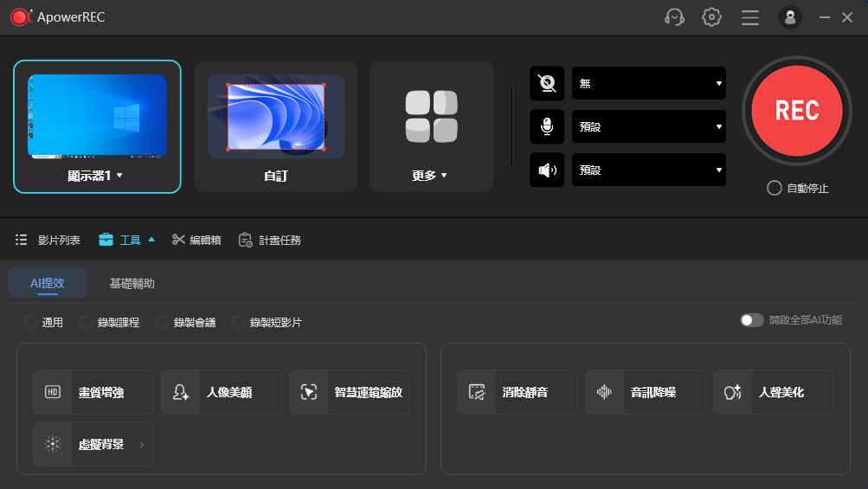Enable the 自動停止 option

(x=774, y=189)
